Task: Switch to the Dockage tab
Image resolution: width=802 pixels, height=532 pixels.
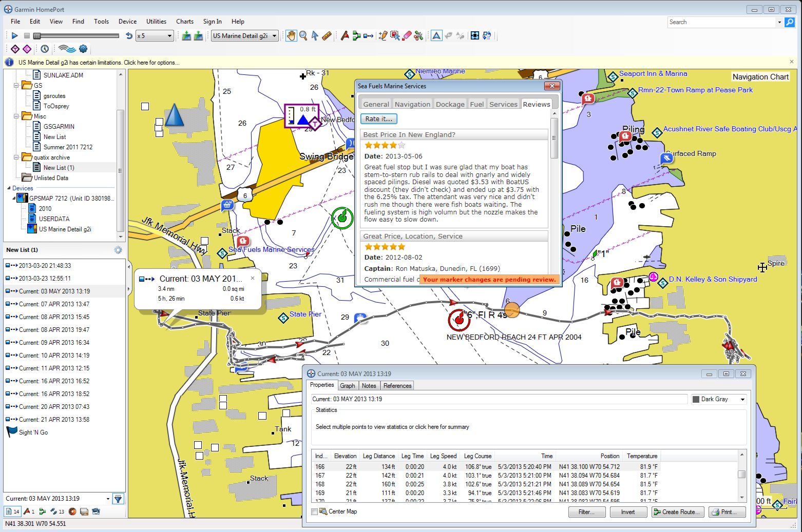Action: pyautogui.click(x=450, y=104)
